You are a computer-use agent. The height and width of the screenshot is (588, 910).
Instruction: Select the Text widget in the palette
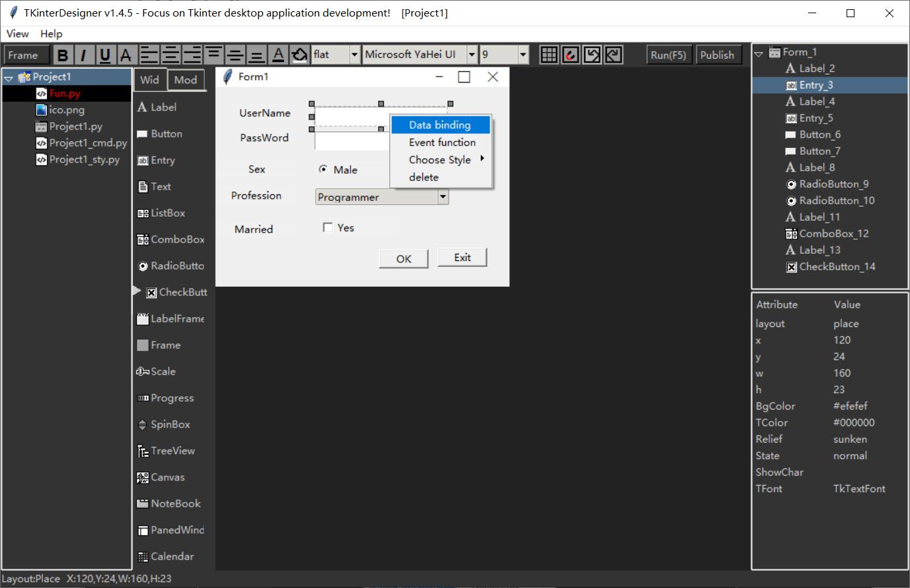click(154, 186)
